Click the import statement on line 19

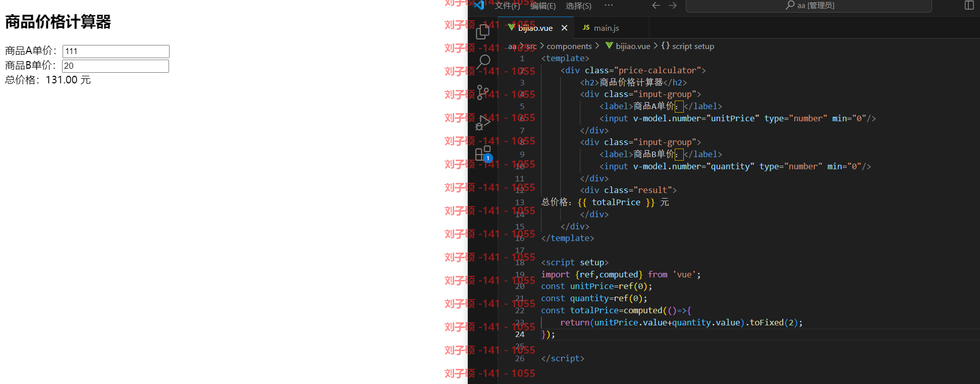point(621,274)
